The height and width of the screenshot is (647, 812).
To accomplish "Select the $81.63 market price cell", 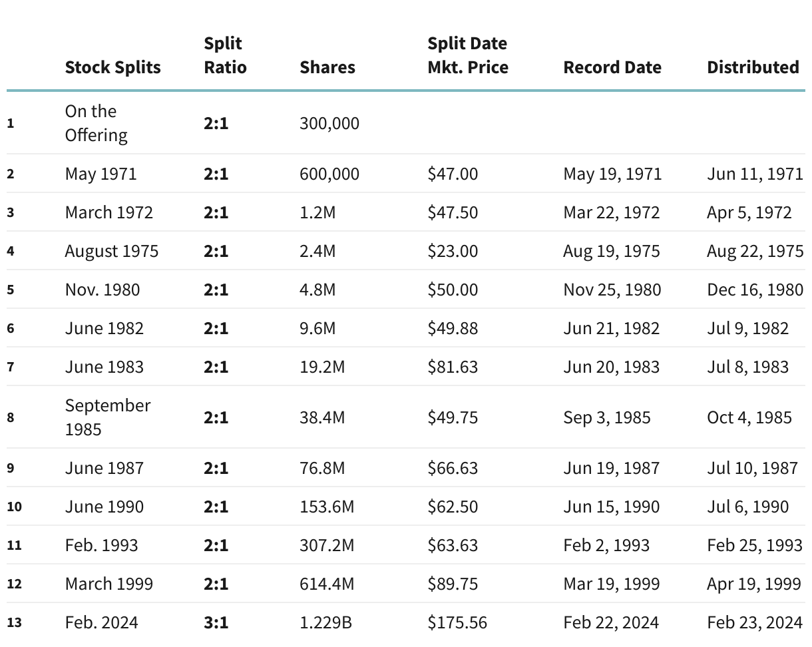I will tap(453, 367).
